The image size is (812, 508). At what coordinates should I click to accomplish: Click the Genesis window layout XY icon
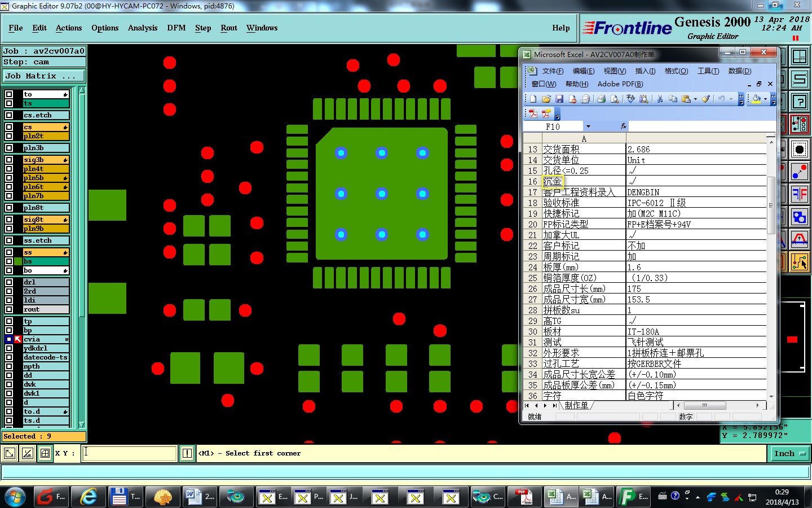pyautogui.click(x=800, y=56)
